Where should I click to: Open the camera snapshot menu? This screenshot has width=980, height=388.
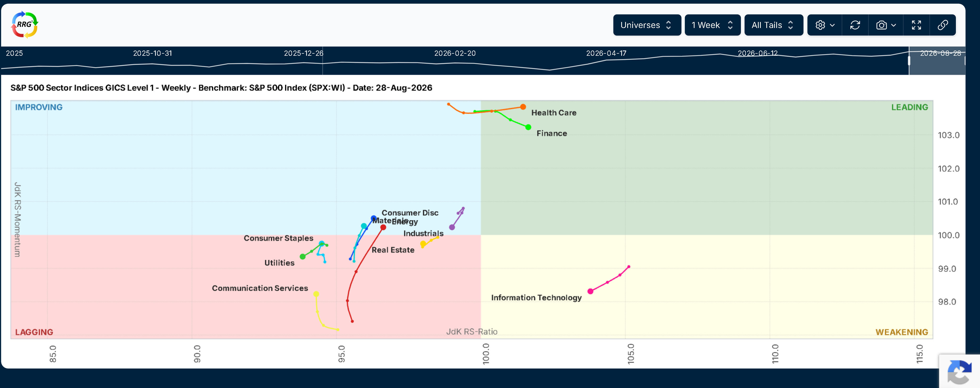click(886, 25)
